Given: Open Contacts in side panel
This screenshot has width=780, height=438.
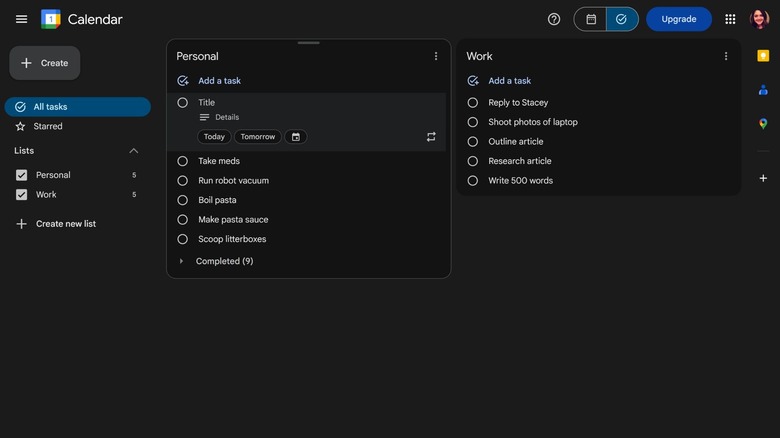Looking at the screenshot, I should tap(763, 90).
